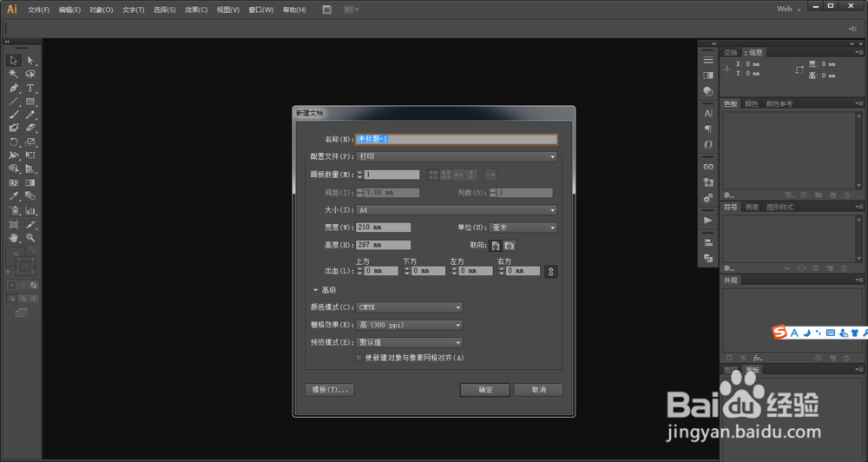Open the 窗口(W) menu

pyautogui.click(x=260, y=10)
